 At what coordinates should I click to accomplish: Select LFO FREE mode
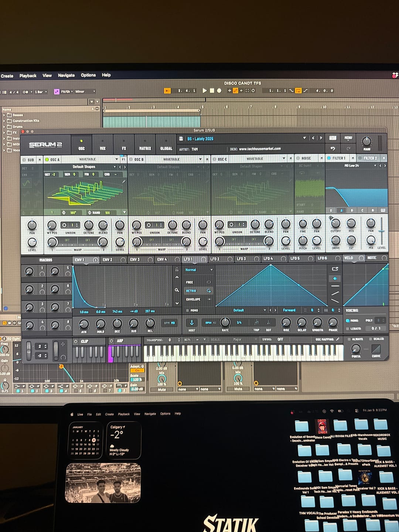click(x=198, y=282)
